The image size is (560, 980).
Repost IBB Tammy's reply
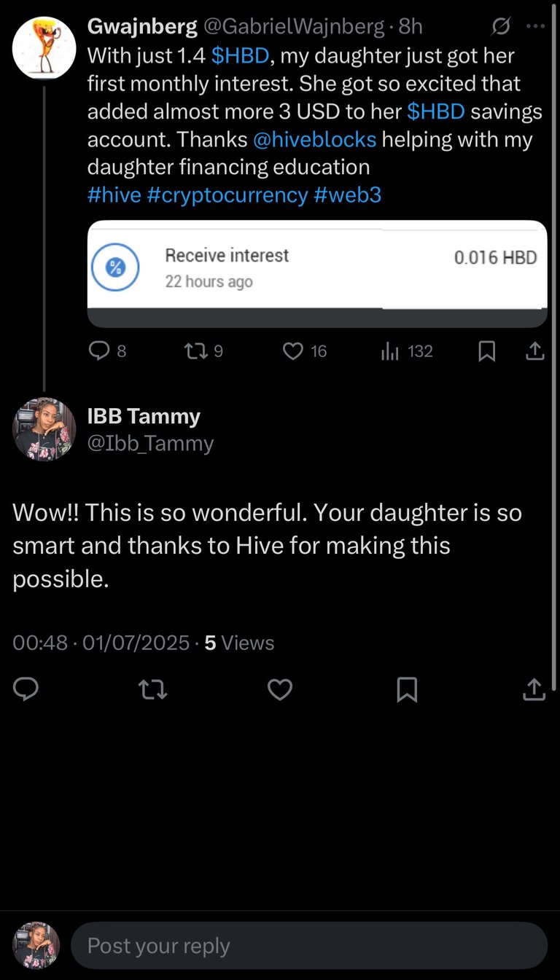[x=153, y=689]
